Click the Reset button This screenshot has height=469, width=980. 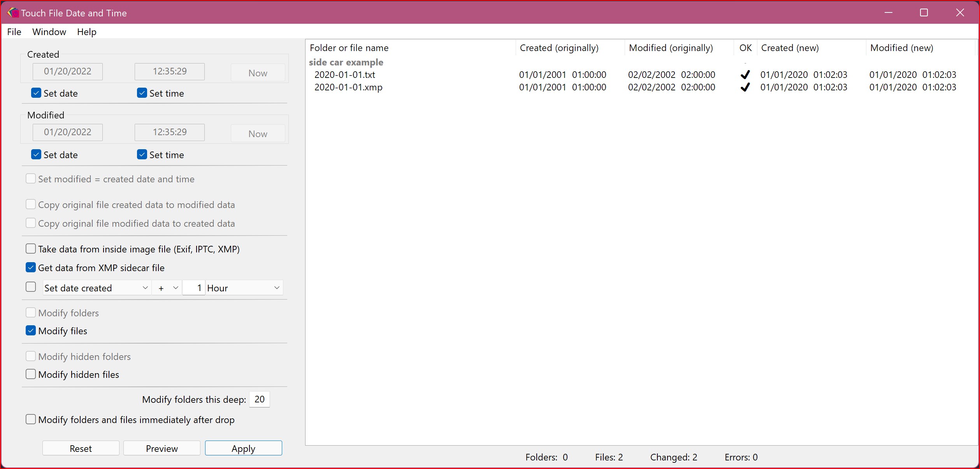pyautogui.click(x=81, y=448)
